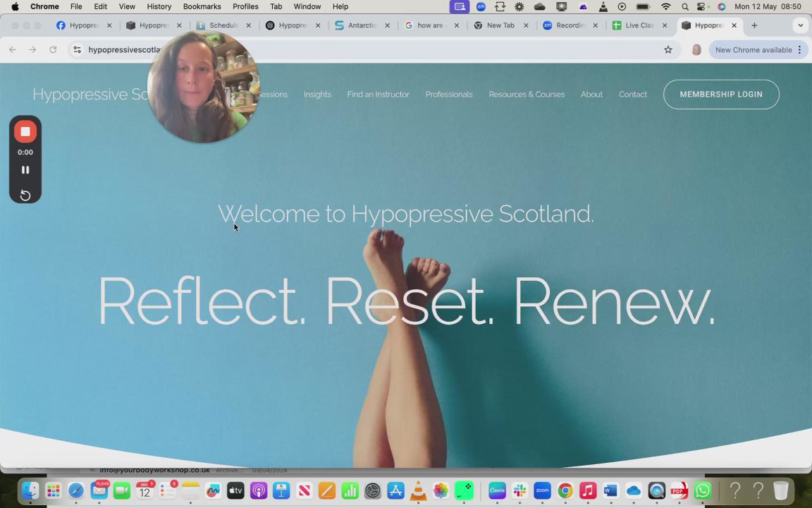
Task: Open Wi-Fi status in menu bar
Action: pos(666,7)
